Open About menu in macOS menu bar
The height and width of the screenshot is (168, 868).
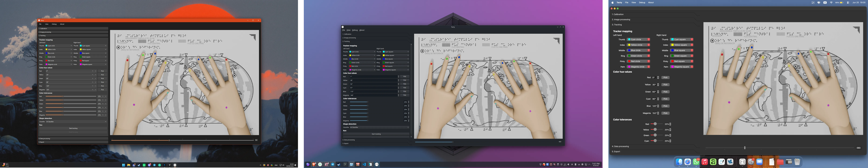point(651,2)
